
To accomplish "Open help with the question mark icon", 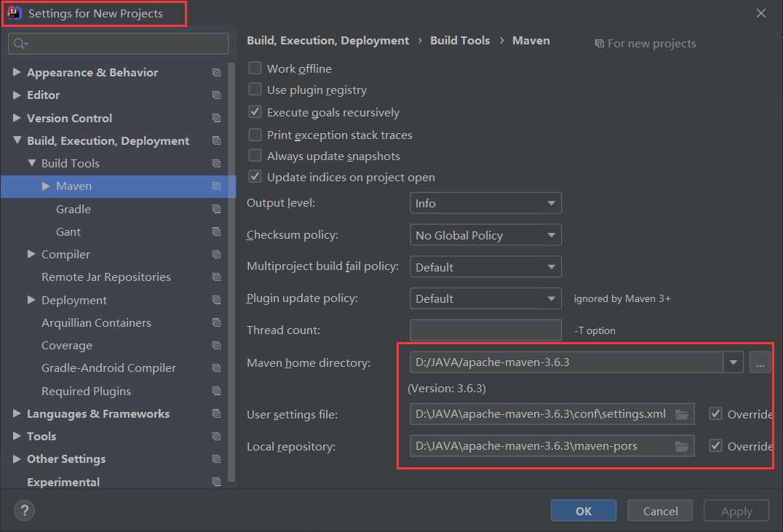I will [x=25, y=510].
